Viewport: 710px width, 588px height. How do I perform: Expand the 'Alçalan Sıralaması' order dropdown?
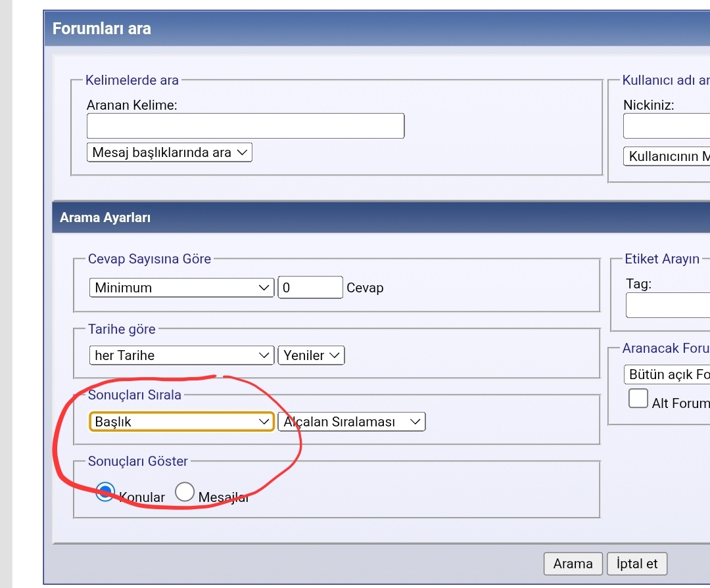pyautogui.click(x=352, y=422)
